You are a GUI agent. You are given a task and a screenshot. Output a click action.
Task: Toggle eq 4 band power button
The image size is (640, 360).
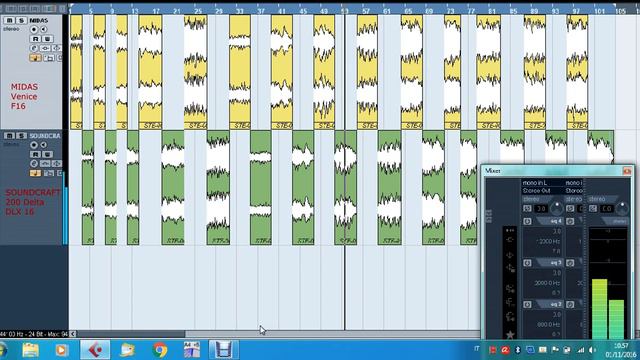[x=527, y=221]
